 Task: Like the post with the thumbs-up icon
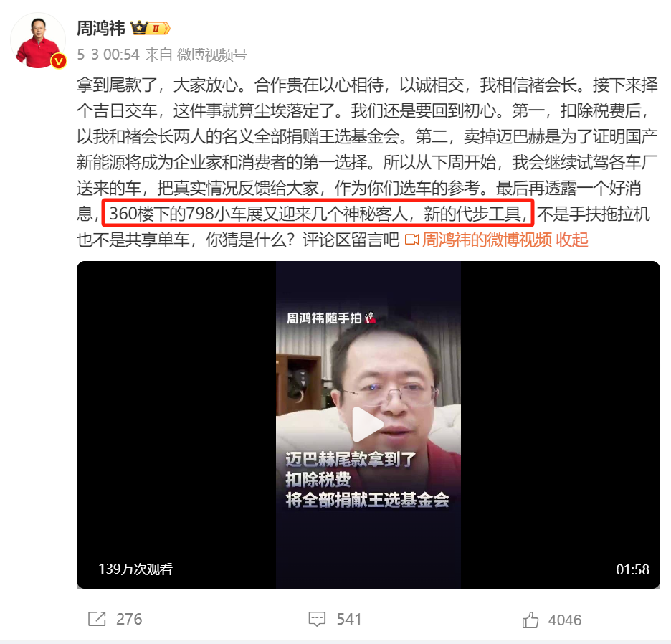coord(530,620)
